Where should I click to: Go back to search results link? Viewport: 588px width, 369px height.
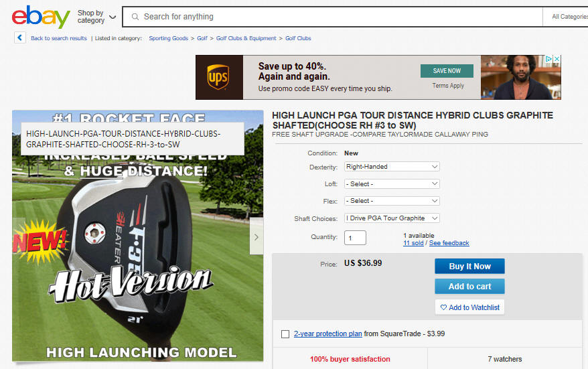coord(59,38)
